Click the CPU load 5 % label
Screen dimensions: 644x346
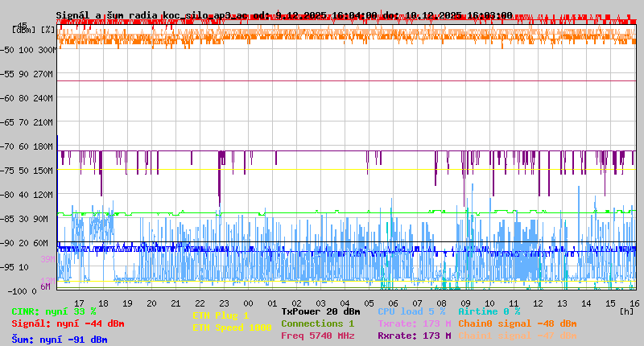(x=411, y=311)
